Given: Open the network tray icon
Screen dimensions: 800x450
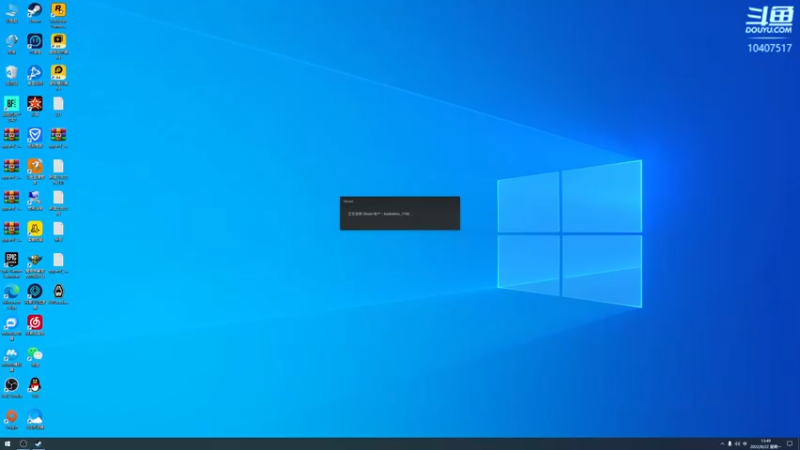Looking at the screenshot, I should 745,444.
